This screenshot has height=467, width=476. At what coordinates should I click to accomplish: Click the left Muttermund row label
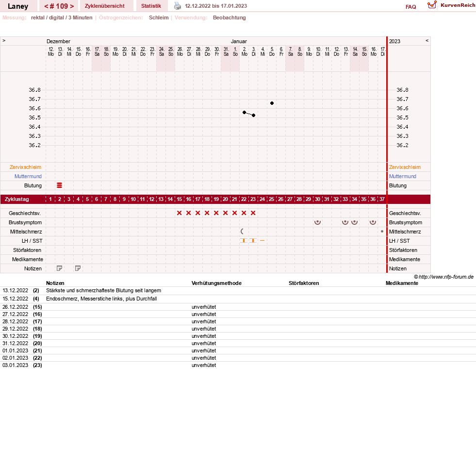point(28,176)
